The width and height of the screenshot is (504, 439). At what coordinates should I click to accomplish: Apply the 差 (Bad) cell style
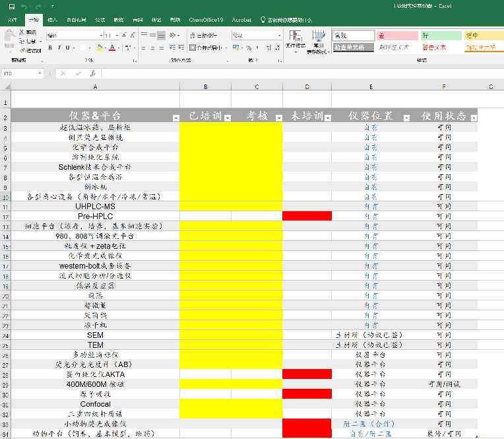coord(396,36)
